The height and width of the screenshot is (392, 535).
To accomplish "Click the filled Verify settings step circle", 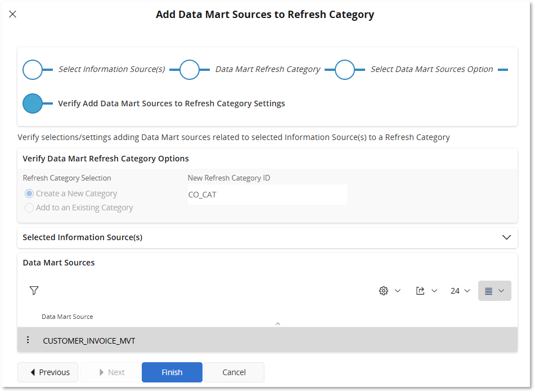I will pyautogui.click(x=33, y=103).
